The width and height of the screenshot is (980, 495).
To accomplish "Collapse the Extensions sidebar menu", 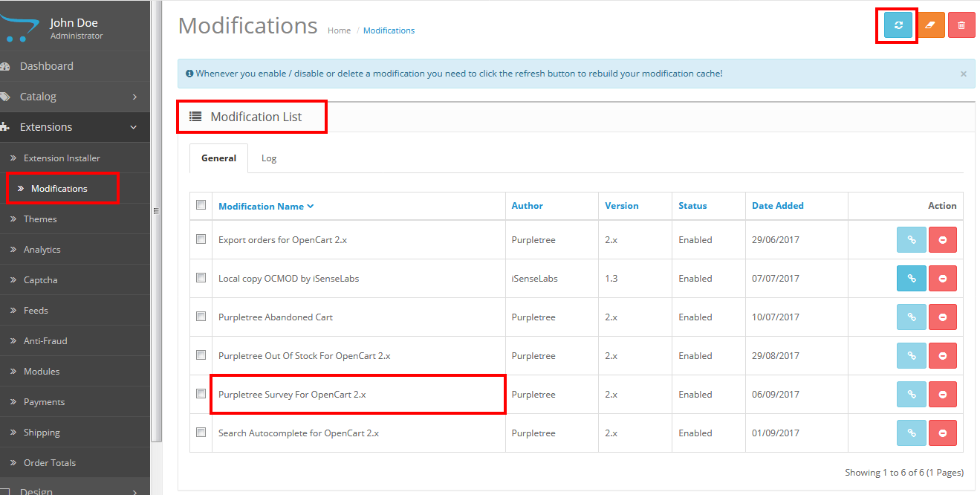I will 75,127.
